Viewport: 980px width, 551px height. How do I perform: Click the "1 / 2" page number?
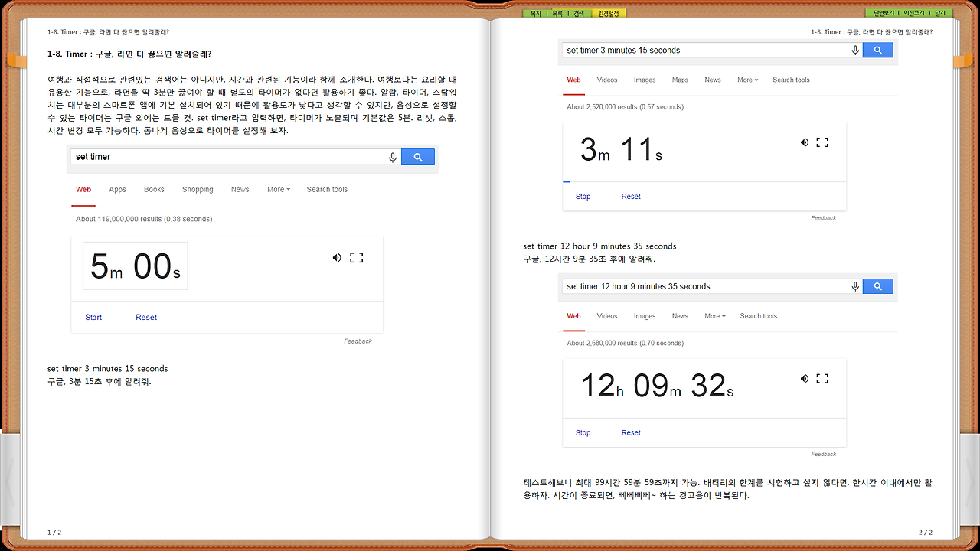54,532
